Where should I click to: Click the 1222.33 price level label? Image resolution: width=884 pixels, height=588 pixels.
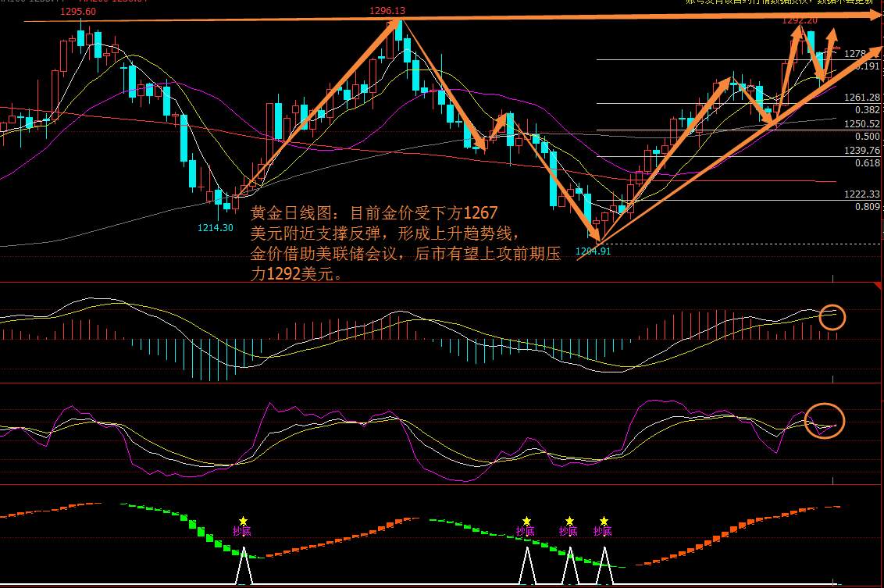point(862,194)
